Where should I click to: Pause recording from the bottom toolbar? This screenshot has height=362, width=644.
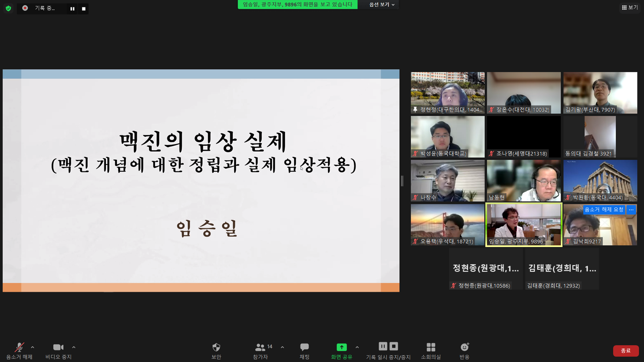point(383,347)
